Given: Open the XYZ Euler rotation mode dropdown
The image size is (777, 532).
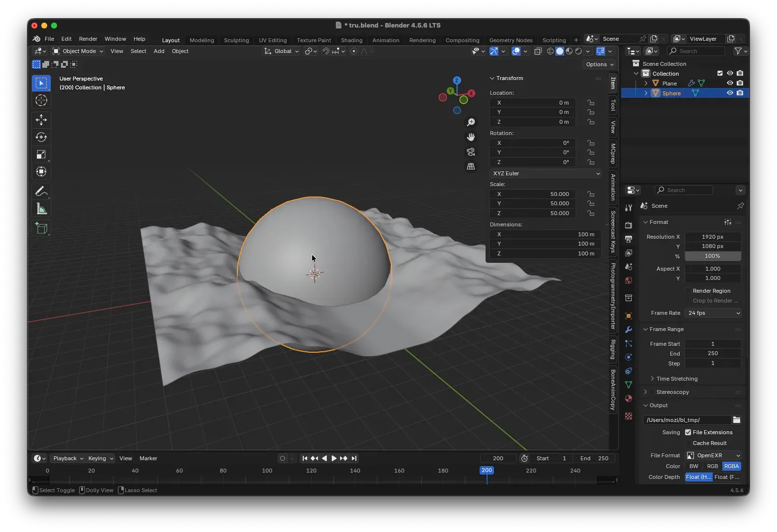Looking at the screenshot, I should pos(546,173).
